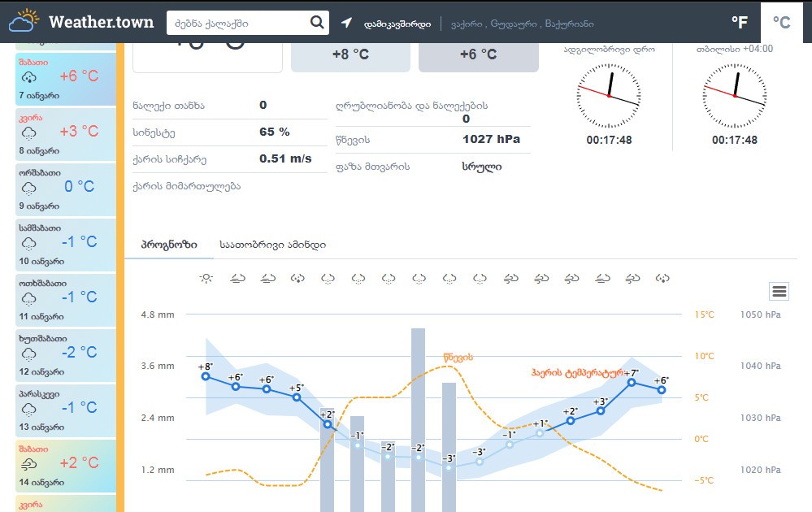Open the Ваჭრიანი city link
The width and height of the screenshot is (812, 512).
(x=569, y=24)
